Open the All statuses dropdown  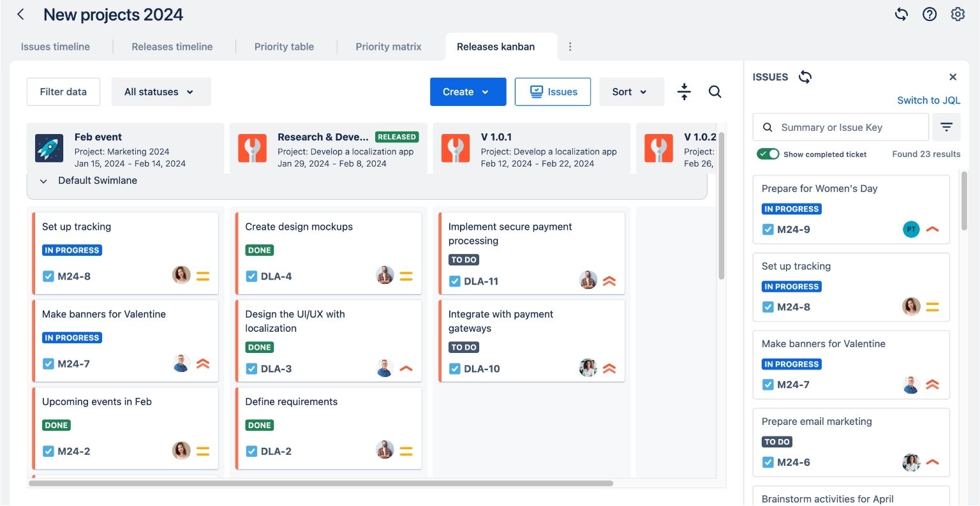161,92
